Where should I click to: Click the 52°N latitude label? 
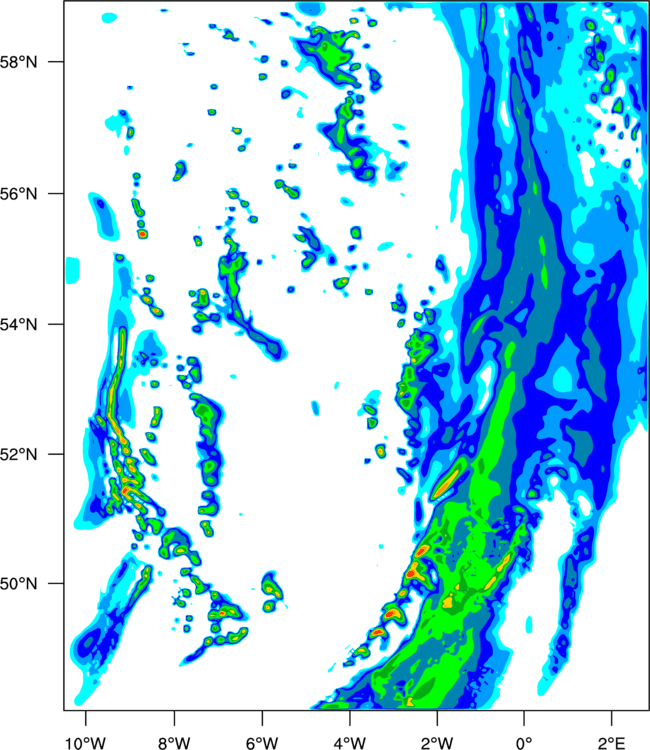pos(19,454)
